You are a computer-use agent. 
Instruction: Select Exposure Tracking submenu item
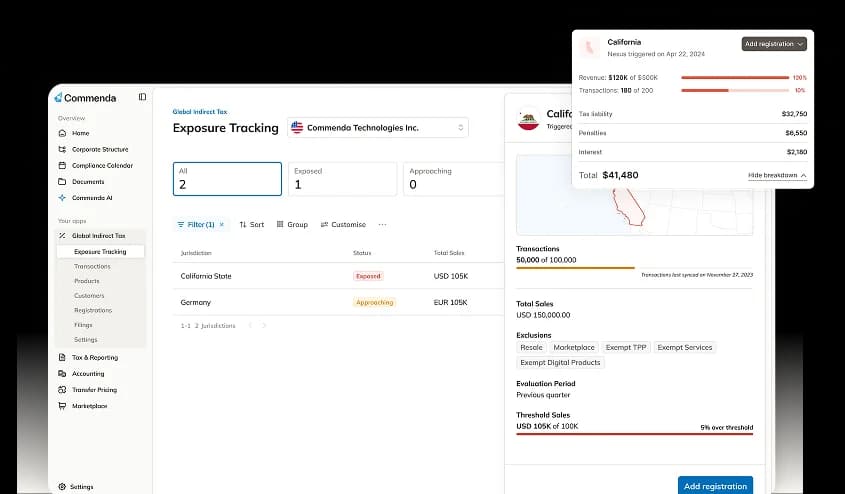[100, 252]
